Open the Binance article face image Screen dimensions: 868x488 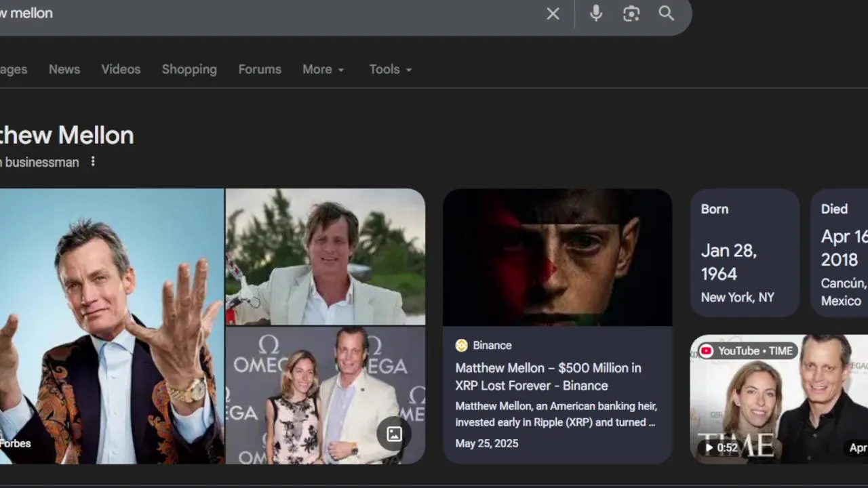tap(557, 258)
